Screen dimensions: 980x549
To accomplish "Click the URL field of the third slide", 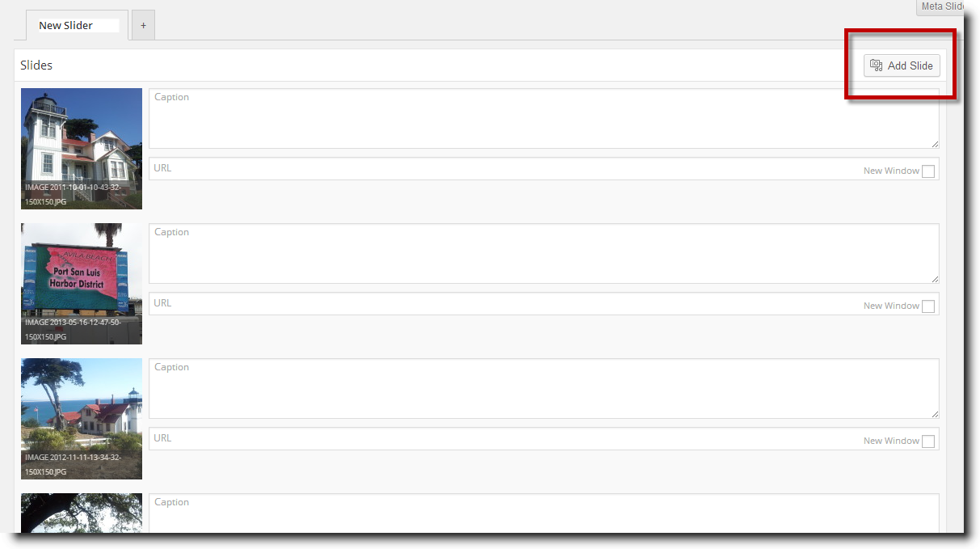I will pyautogui.click(x=505, y=439).
